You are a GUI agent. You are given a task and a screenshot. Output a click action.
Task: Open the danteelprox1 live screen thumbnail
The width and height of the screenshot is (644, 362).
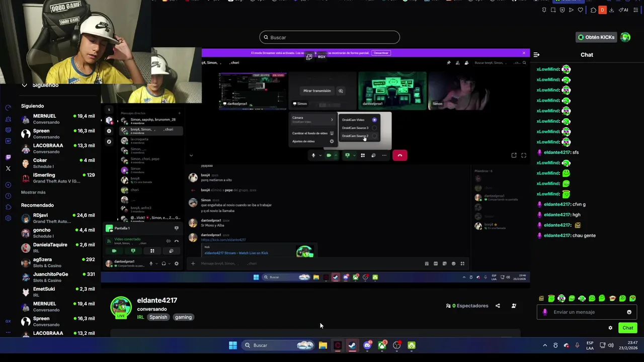(x=253, y=90)
